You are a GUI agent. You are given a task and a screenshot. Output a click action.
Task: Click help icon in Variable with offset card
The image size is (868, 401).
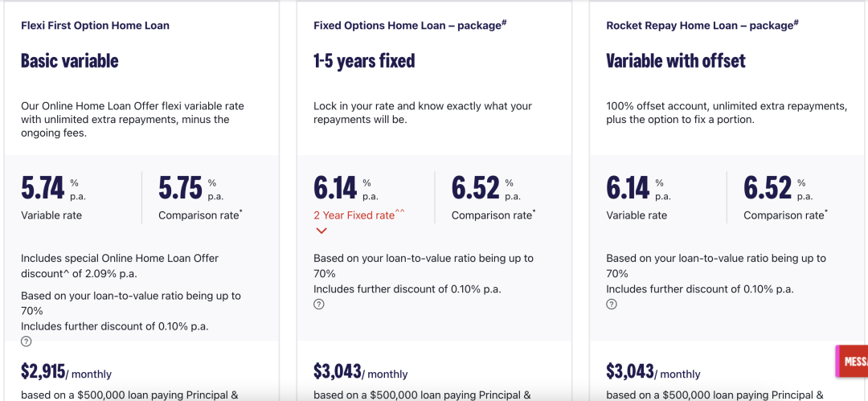click(x=612, y=305)
